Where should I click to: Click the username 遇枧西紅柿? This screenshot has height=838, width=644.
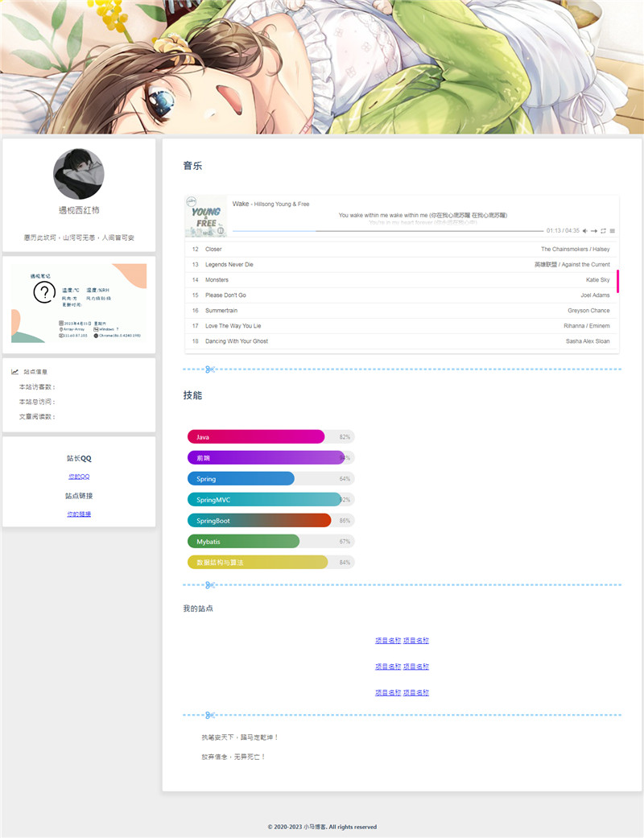coord(79,211)
